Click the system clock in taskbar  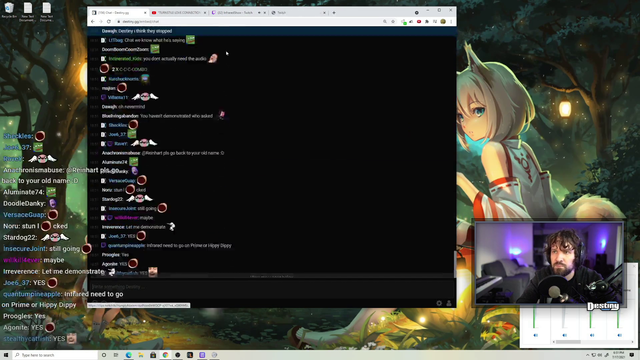[x=619, y=355]
